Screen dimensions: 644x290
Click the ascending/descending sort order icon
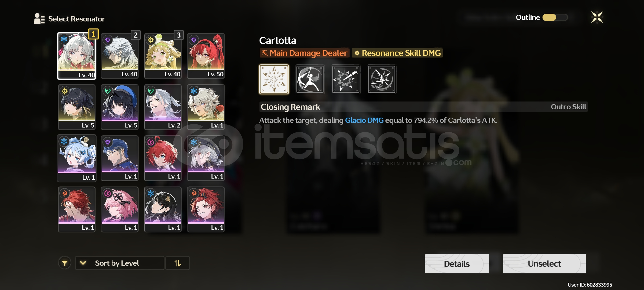[x=178, y=263]
